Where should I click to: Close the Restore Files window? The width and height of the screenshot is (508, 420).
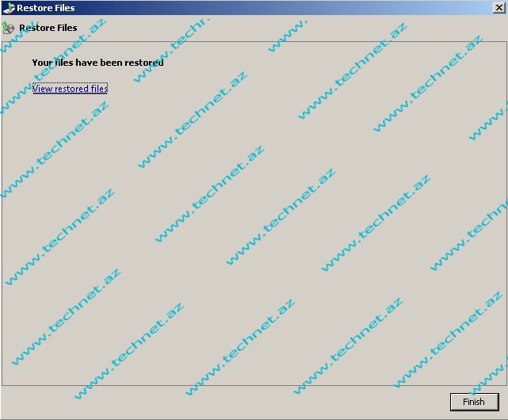pyautogui.click(x=498, y=8)
